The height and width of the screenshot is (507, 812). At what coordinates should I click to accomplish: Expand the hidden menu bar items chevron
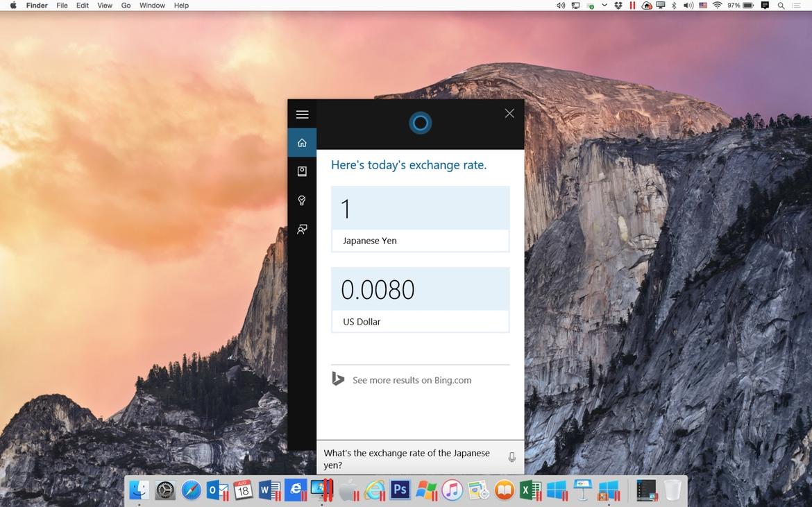click(604, 5)
